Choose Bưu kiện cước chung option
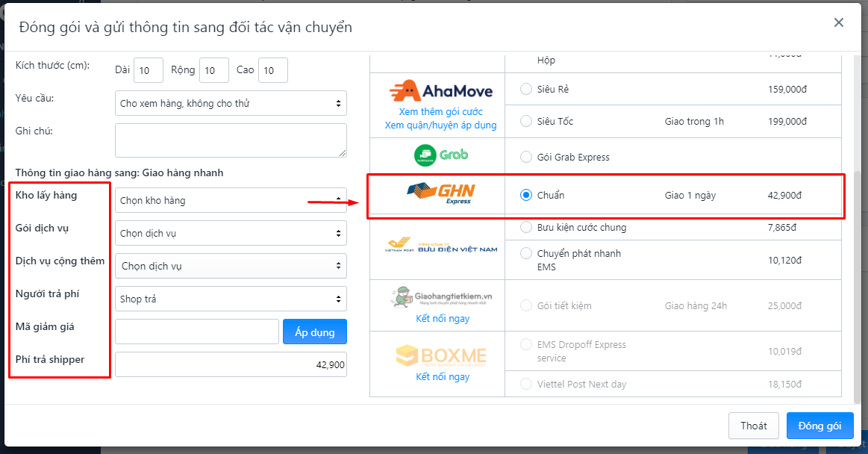The width and height of the screenshot is (868, 454). [x=526, y=228]
